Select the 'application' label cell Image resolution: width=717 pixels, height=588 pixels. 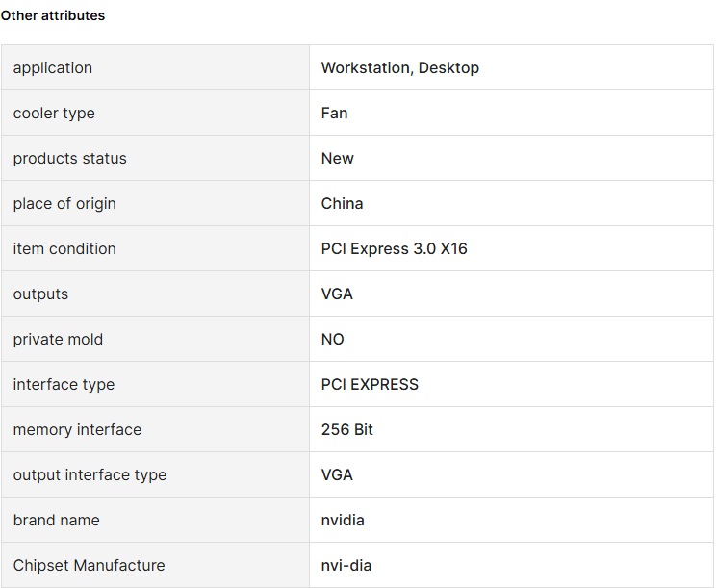(x=53, y=67)
